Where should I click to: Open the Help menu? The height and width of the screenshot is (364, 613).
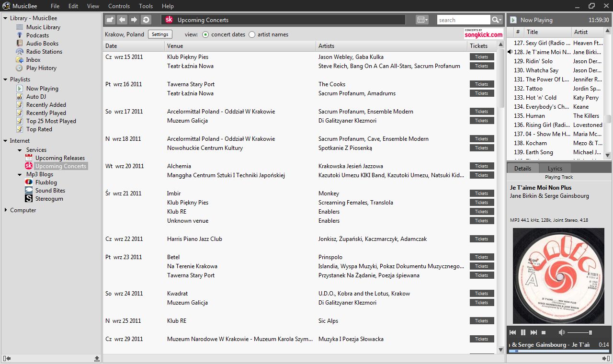click(168, 6)
